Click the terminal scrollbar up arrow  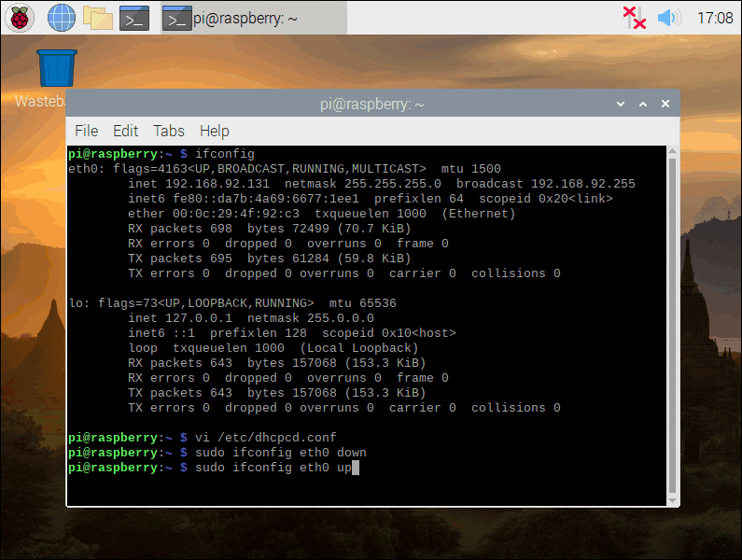point(672,151)
